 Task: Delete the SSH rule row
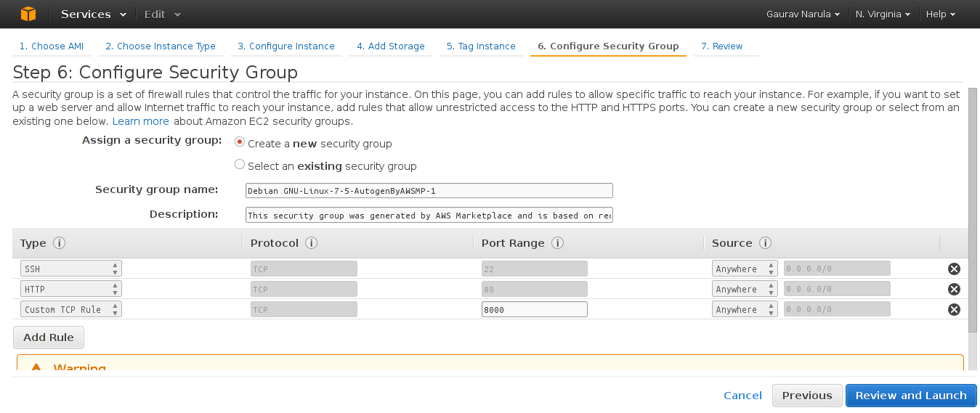954,269
